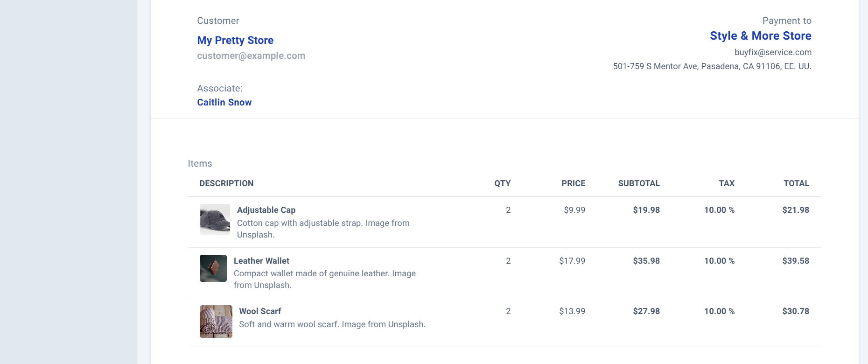Click the Wool Scarf item title
This screenshot has width=868, height=364.
tap(260, 311)
